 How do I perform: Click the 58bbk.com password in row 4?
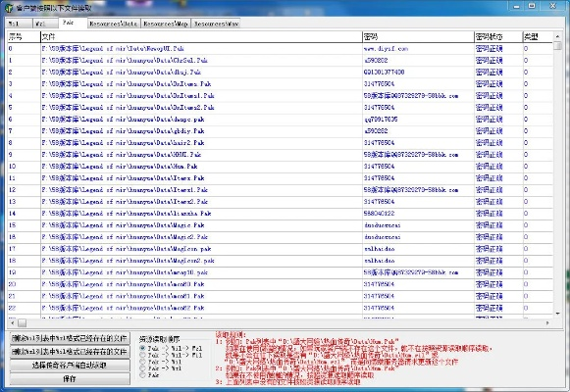click(x=411, y=96)
